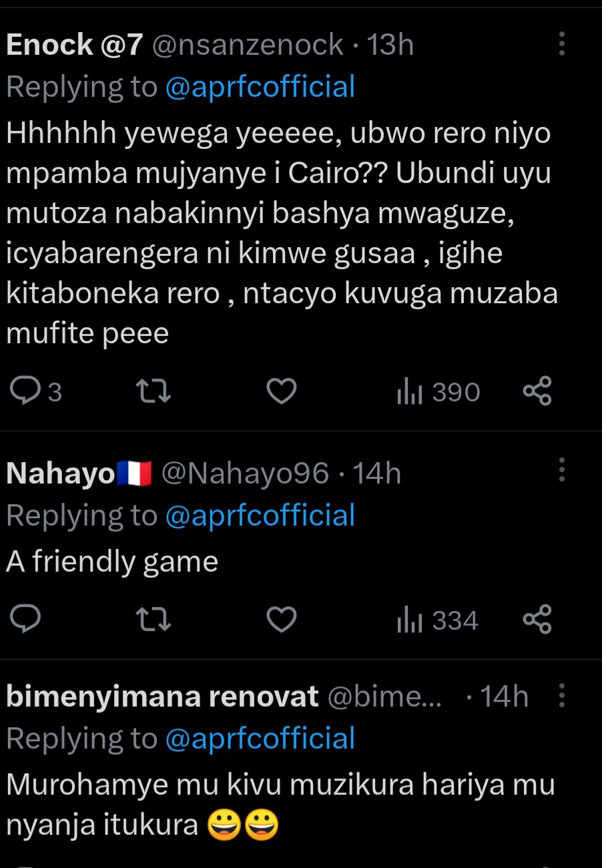Reply to Enock's tweet via comment icon

click(x=27, y=392)
